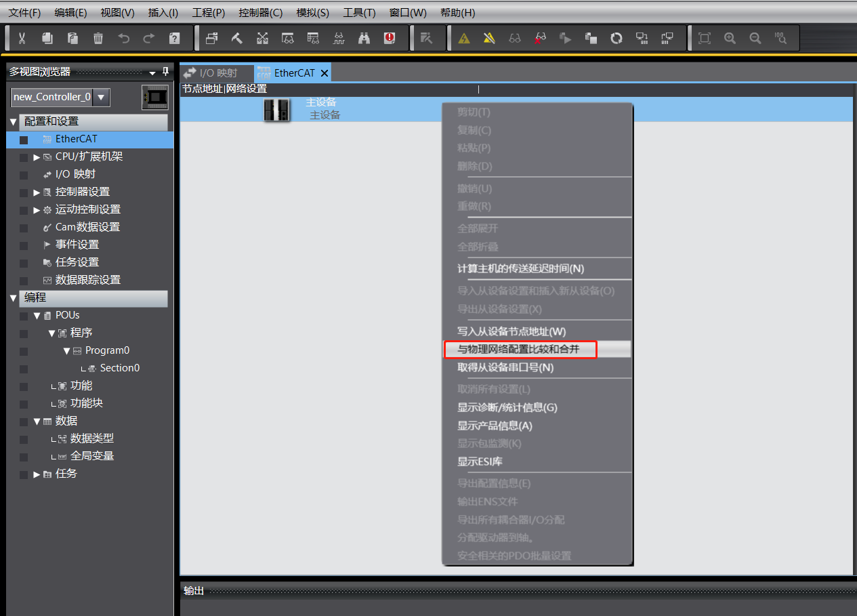Collapse the 配置和设置 section
Image resolution: width=857 pixels, height=616 pixels.
pos(14,122)
